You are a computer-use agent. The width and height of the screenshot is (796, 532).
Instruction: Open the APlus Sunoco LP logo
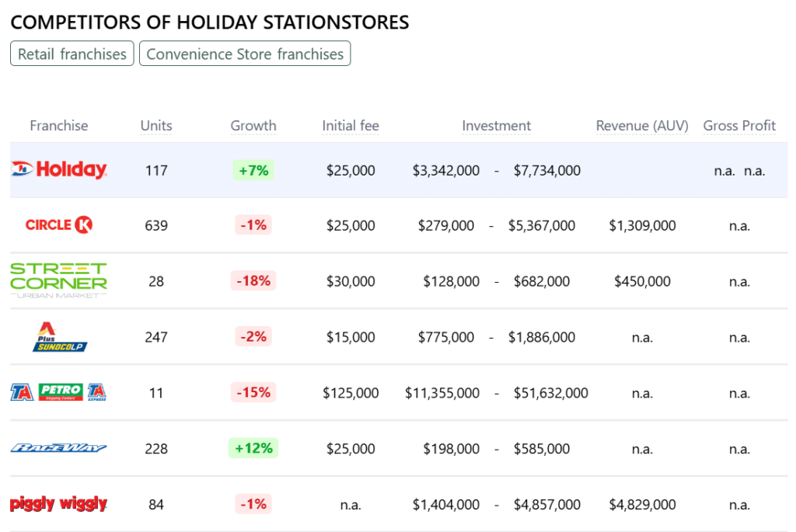click(60, 337)
